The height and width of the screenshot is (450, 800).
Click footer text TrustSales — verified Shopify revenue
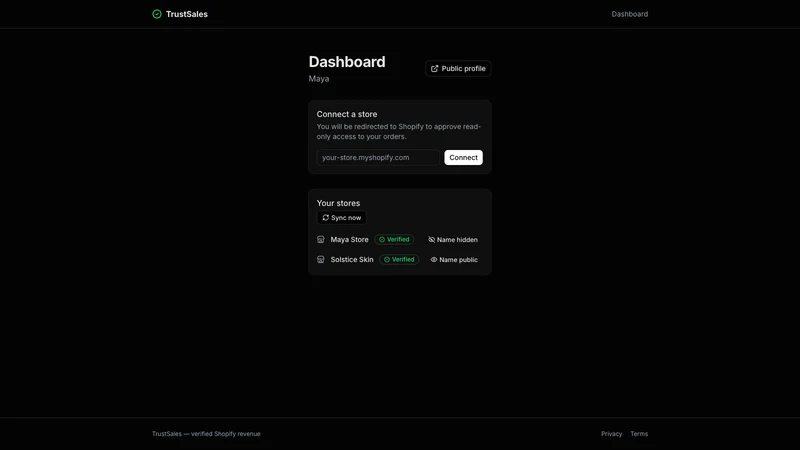(x=206, y=434)
